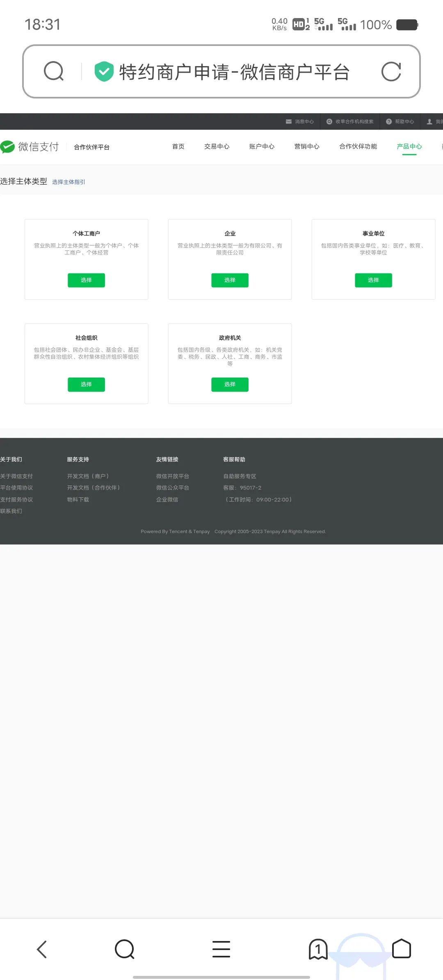Tap the bottom bar search icon
This screenshot has width=443, height=980.
[x=125, y=949]
